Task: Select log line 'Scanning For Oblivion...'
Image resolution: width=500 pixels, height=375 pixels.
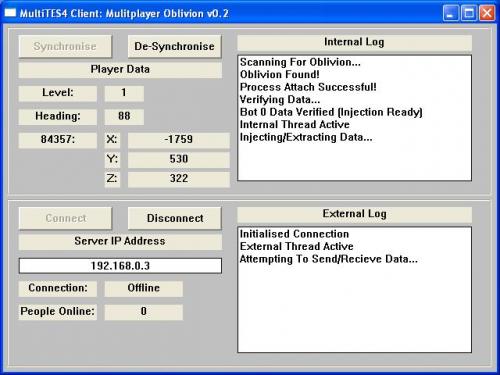Action: click(x=300, y=62)
